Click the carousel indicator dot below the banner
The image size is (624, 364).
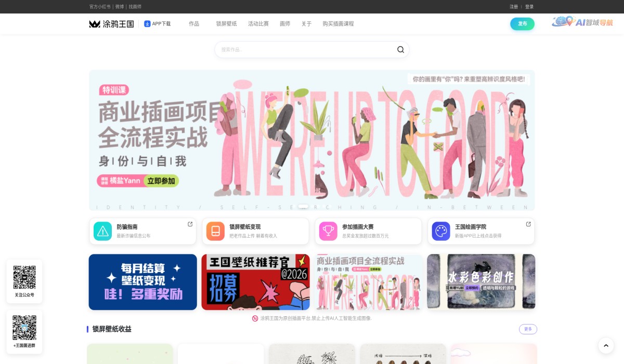coord(303,206)
